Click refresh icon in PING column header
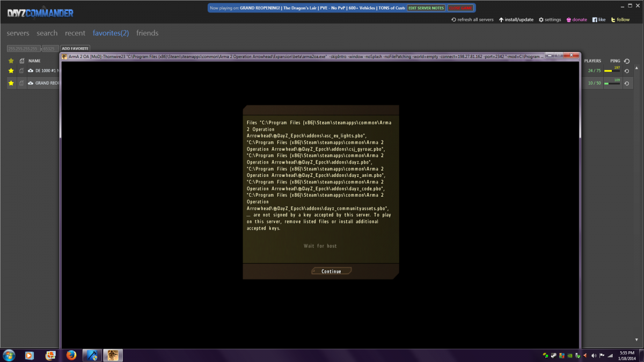644x362 pixels. (626, 61)
